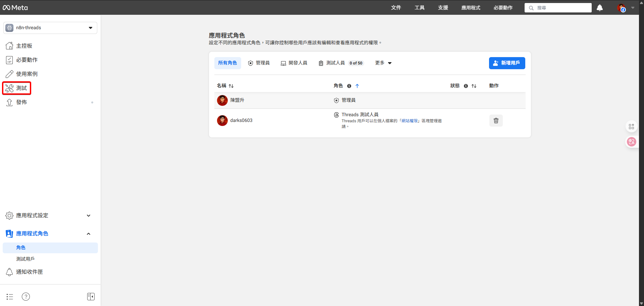Delete darks0603 using the trash icon
The width and height of the screenshot is (644, 306).
(x=496, y=120)
